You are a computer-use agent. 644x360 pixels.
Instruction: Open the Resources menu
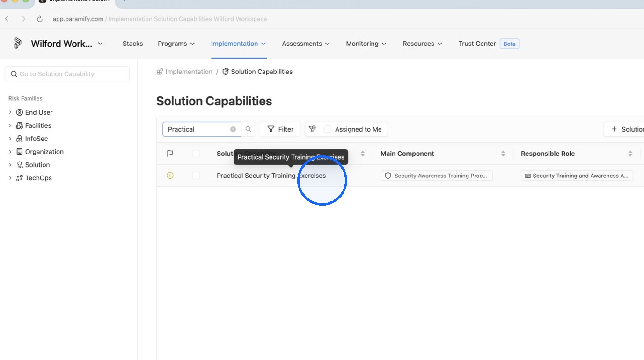(x=423, y=44)
